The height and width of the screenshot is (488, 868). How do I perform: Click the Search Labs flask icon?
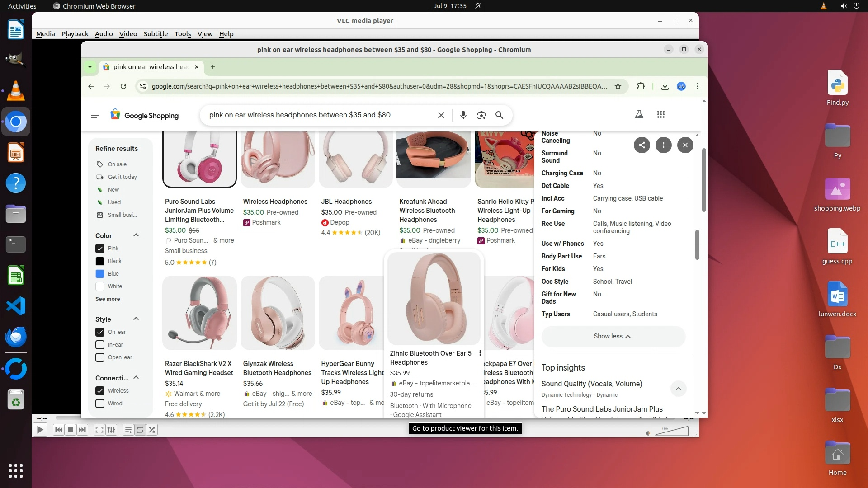pyautogui.click(x=639, y=115)
